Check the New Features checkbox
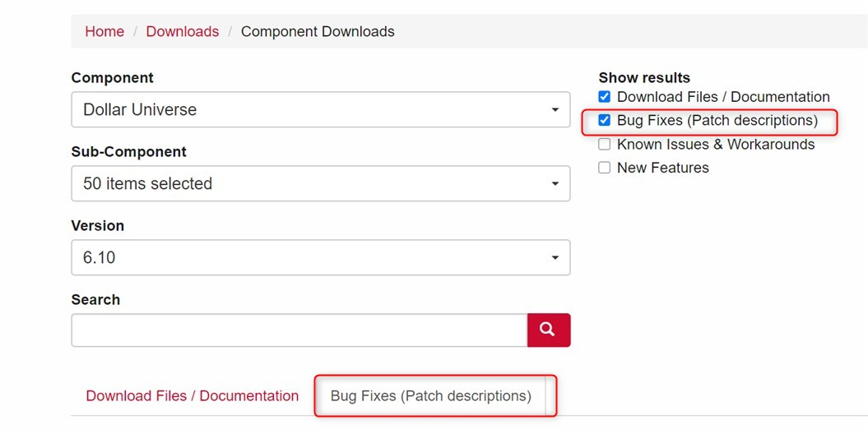The image size is (868, 434). (x=605, y=168)
